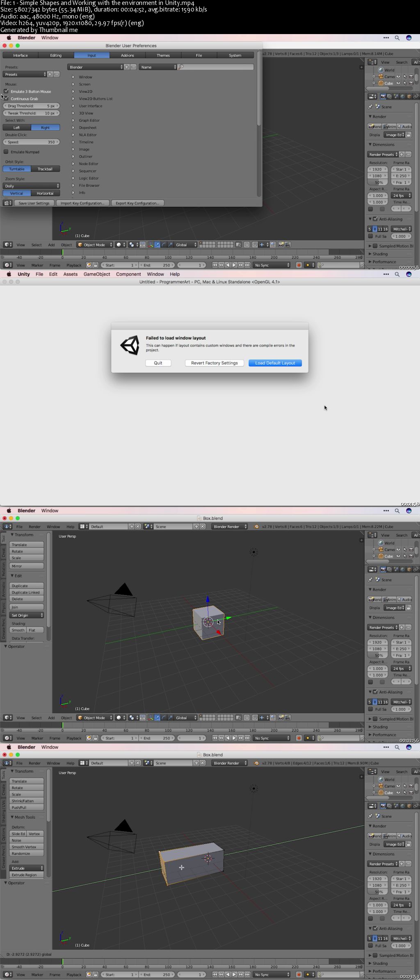Click Siri icon in Unity frame menu bar
Image resolution: width=420 pixels, height=980 pixels.
(x=409, y=274)
